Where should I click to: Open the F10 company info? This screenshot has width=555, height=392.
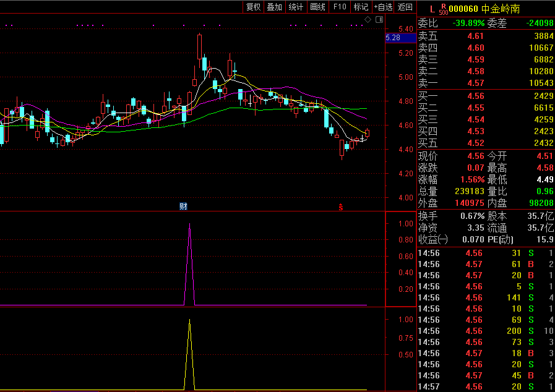point(340,7)
